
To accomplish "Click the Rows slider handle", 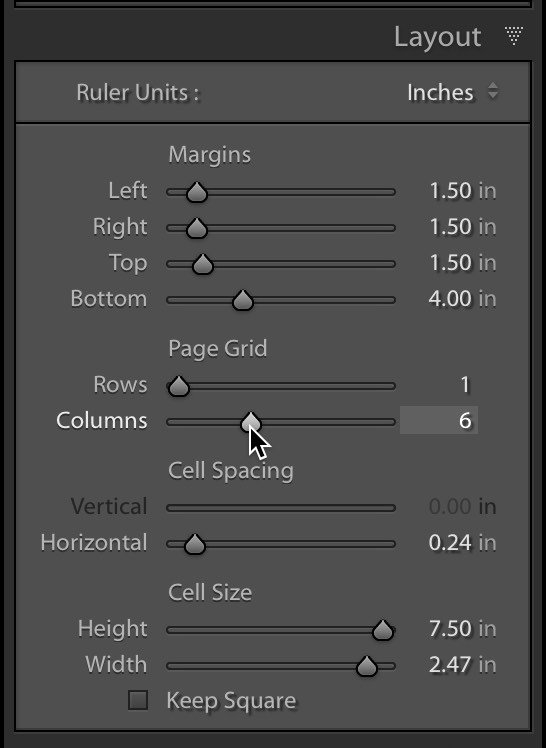I will [179, 386].
